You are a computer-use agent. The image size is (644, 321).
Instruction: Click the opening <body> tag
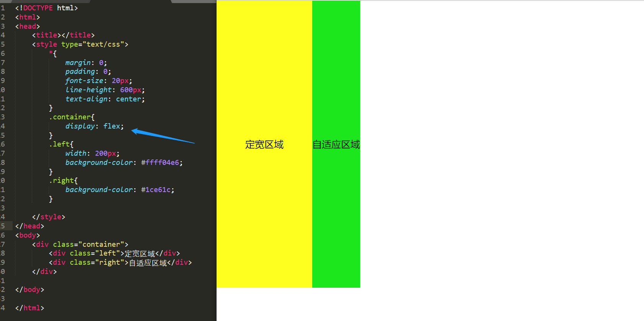click(x=28, y=235)
